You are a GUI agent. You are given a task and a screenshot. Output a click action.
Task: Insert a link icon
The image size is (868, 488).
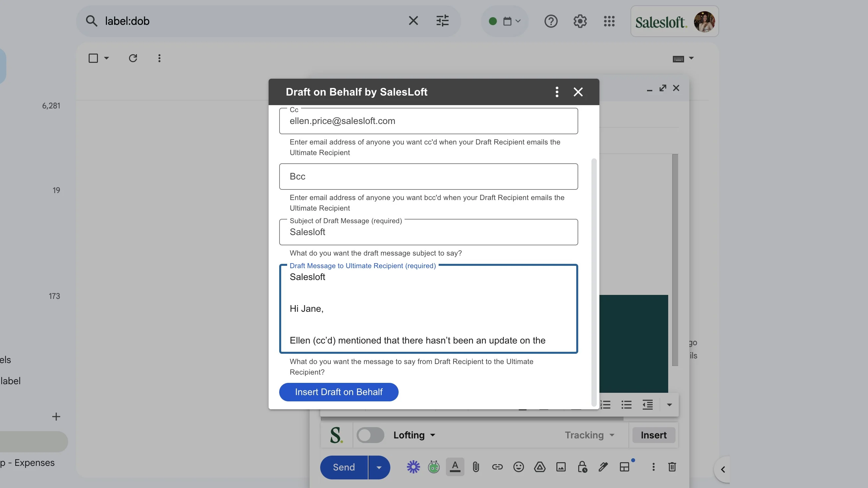[498, 467]
